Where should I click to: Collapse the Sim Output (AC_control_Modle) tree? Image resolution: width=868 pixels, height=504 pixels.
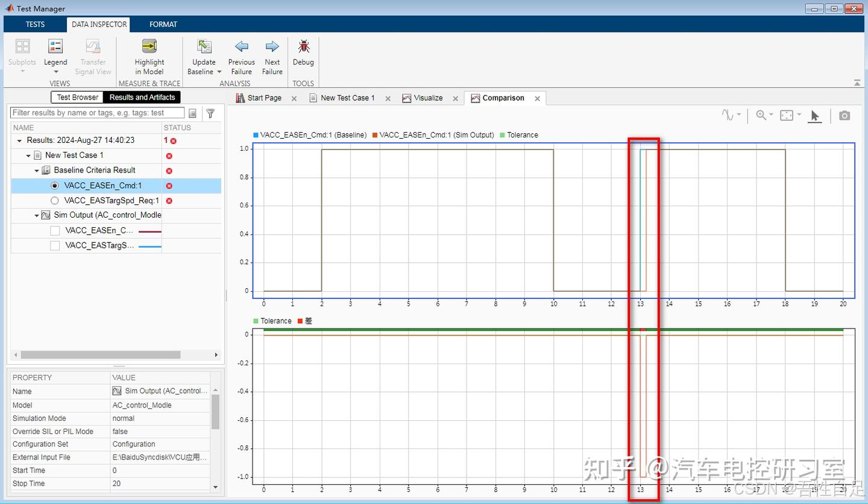pyautogui.click(x=36, y=215)
